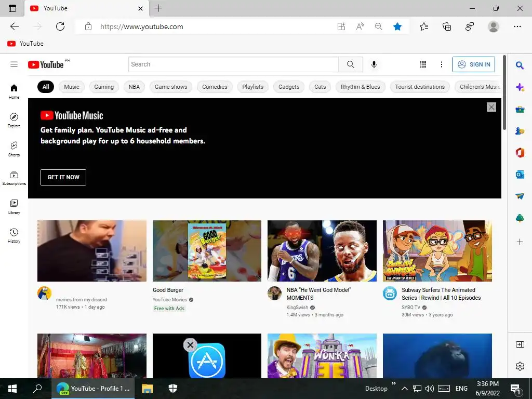This screenshot has width=532, height=399.
Task: Open Windows Start menu
Action: pyautogui.click(x=12, y=389)
